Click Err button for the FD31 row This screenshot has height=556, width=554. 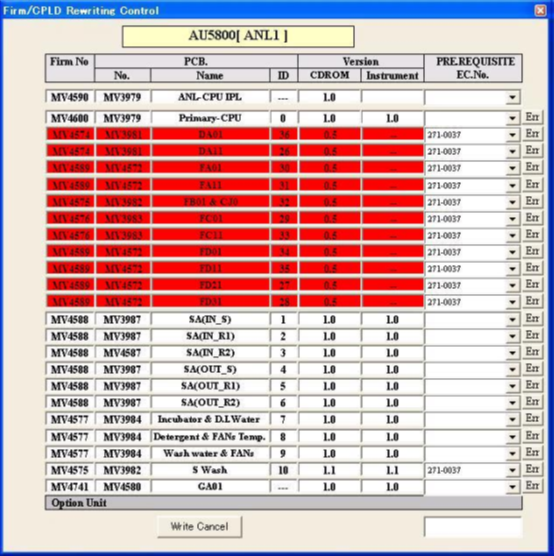532,301
